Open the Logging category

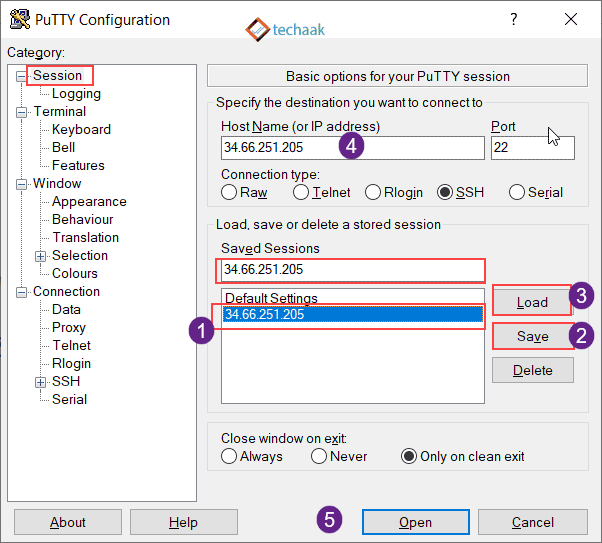tap(76, 94)
